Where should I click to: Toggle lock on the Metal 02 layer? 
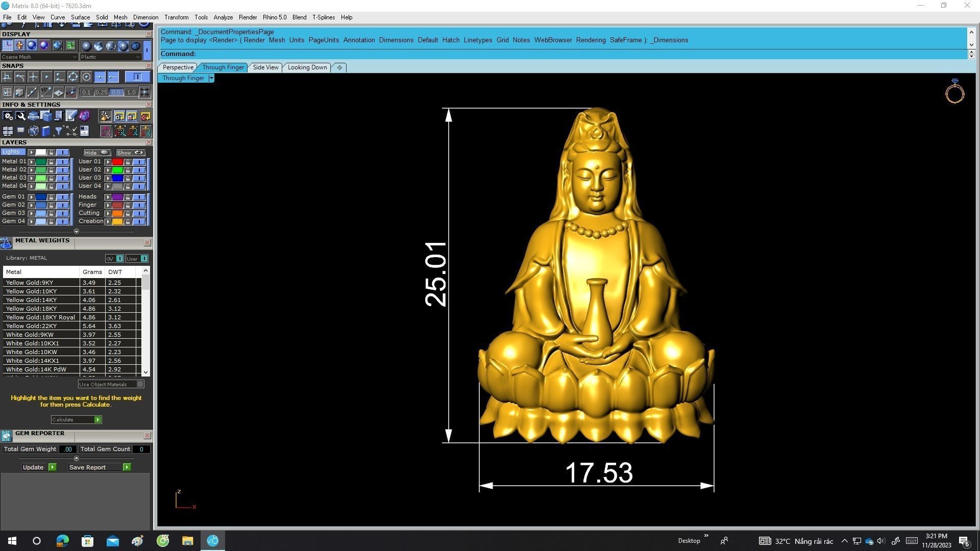coord(51,169)
